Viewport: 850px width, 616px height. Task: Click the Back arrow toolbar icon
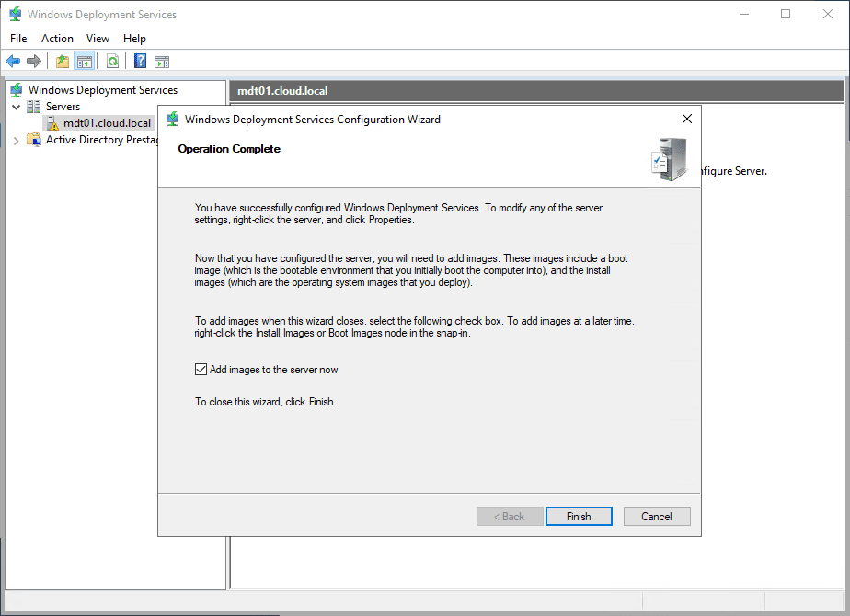click(13, 62)
